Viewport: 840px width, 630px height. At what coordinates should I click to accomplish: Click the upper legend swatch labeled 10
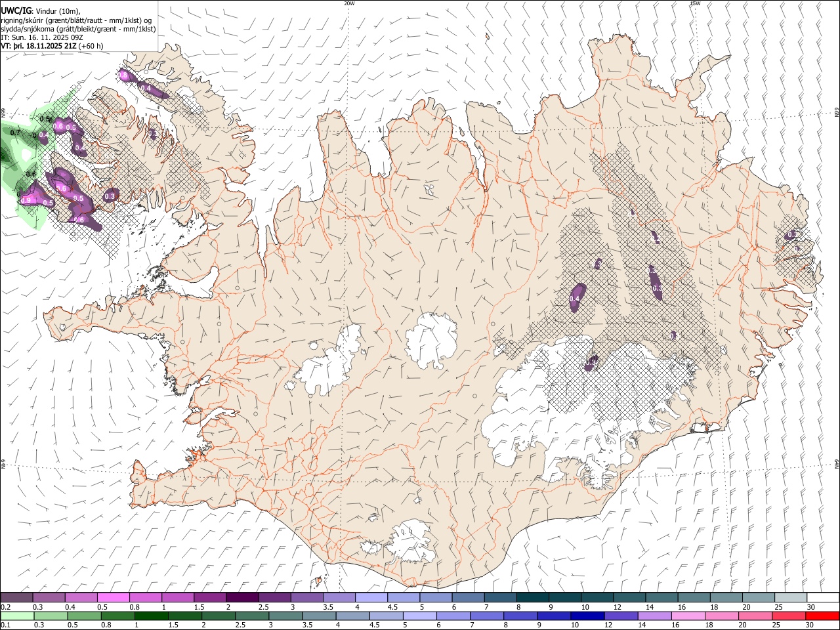[596, 597]
